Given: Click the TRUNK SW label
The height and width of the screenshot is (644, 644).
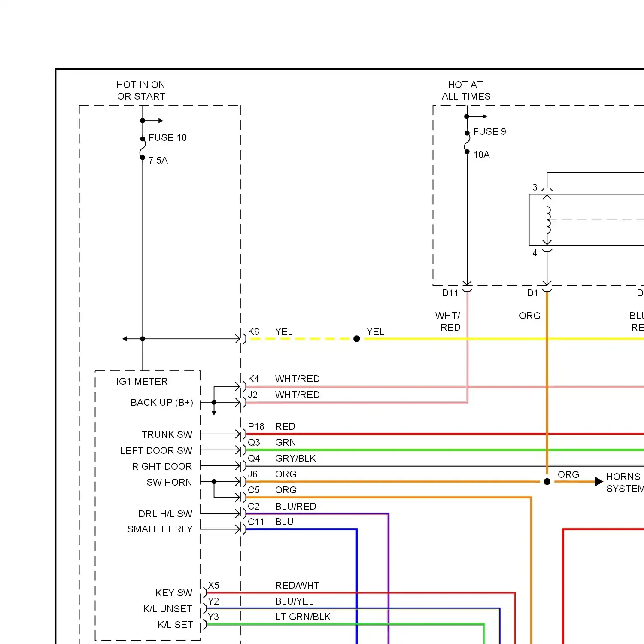Looking at the screenshot, I should coord(167,434).
